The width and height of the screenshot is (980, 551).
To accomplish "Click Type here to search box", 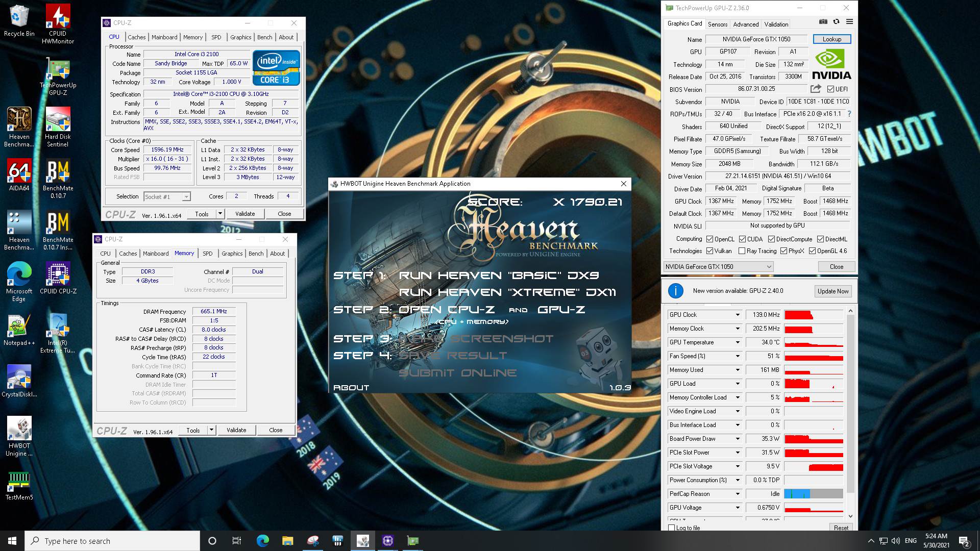I will coord(112,541).
